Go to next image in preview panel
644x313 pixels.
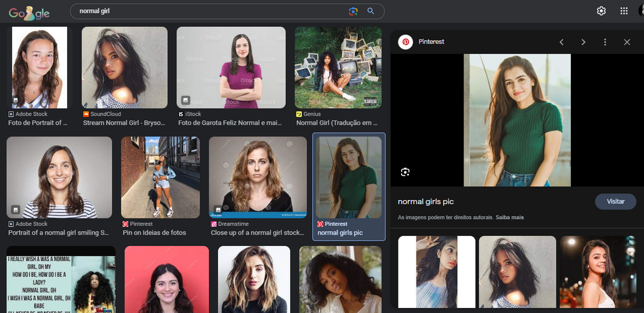(583, 42)
